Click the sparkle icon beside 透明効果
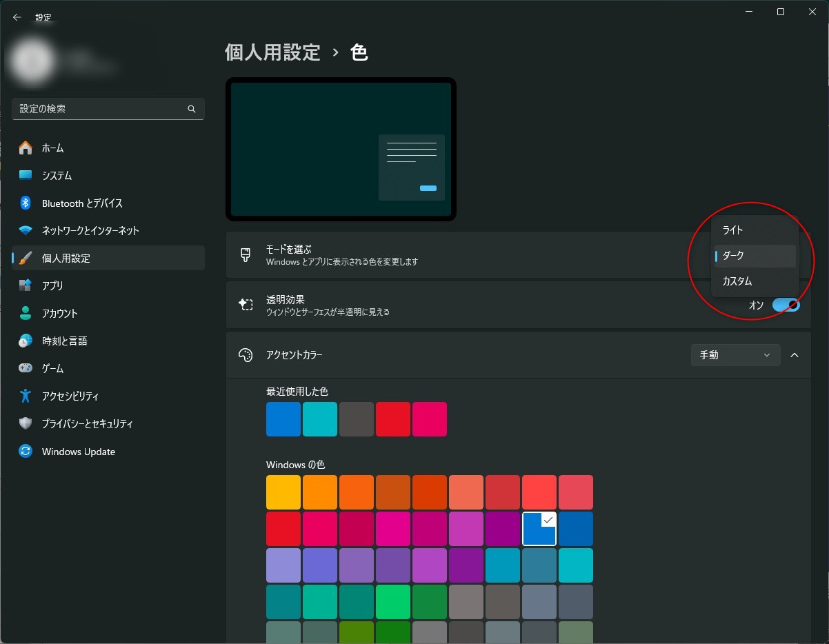829x644 pixels. coord(246,305)
